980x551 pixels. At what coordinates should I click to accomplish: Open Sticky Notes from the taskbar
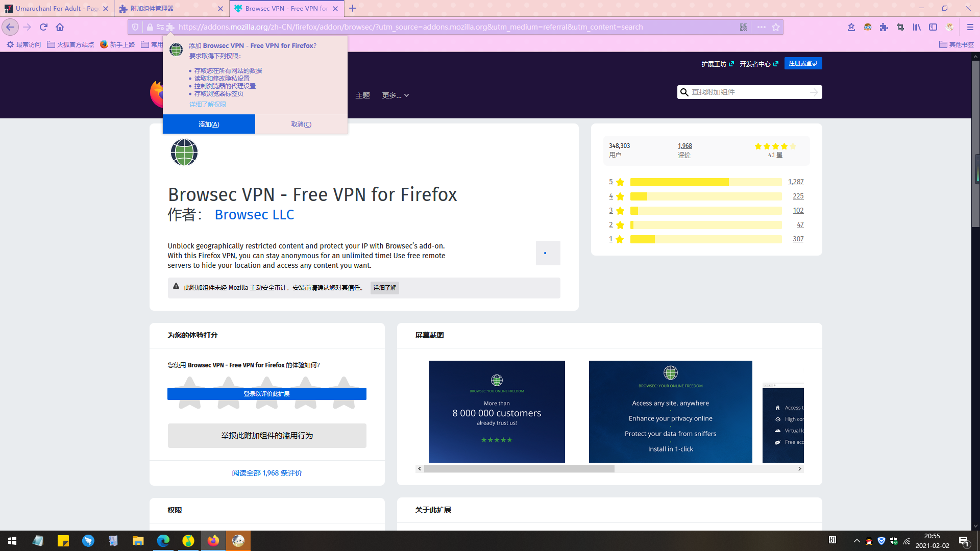pyautogui.click(x=63, y=541)
